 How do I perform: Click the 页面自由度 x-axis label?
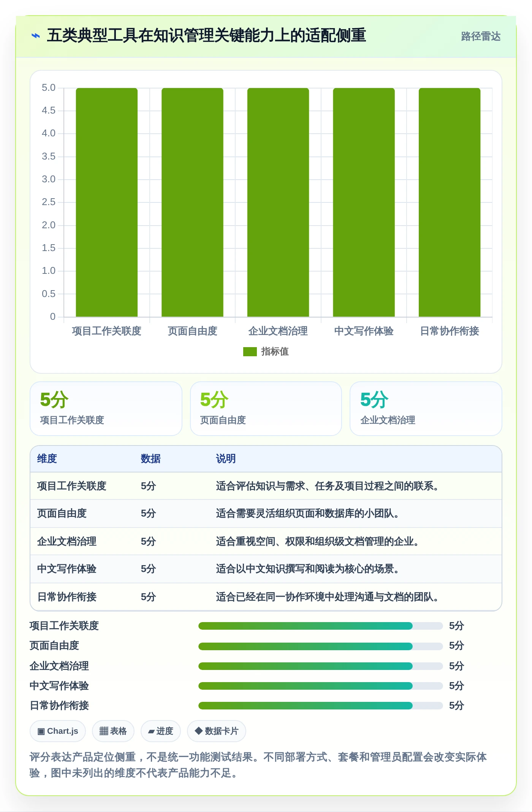tap(192, 331)
